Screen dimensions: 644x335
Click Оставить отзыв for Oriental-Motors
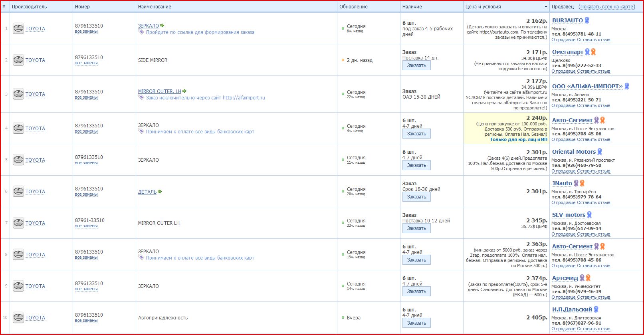[593, 171]
